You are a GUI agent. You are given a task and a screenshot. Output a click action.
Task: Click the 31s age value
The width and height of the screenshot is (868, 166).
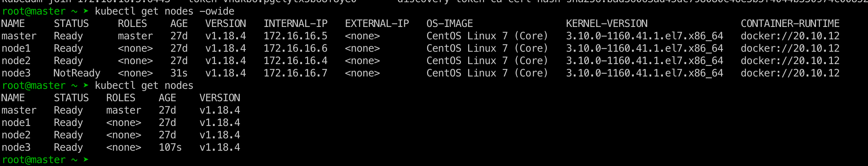179,73
